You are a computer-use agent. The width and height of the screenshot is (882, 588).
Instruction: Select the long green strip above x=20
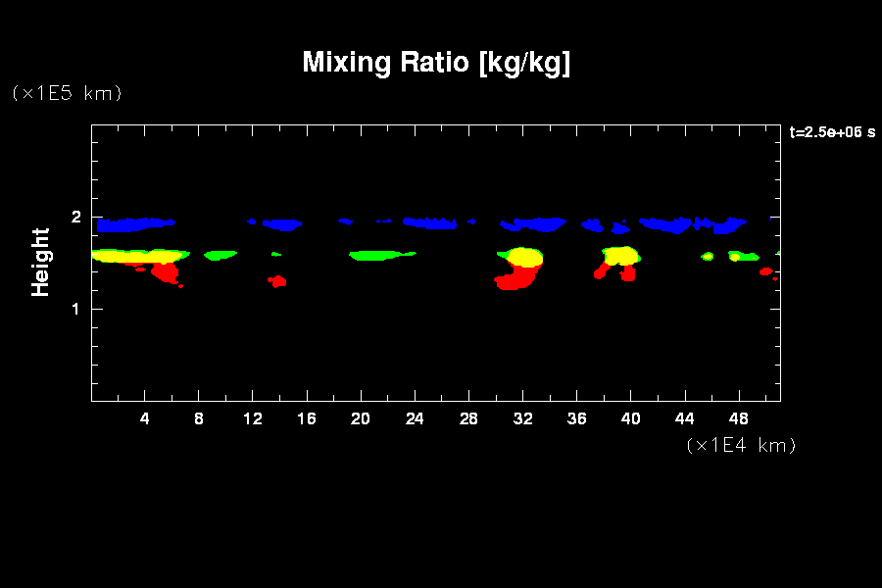point(380,255)
